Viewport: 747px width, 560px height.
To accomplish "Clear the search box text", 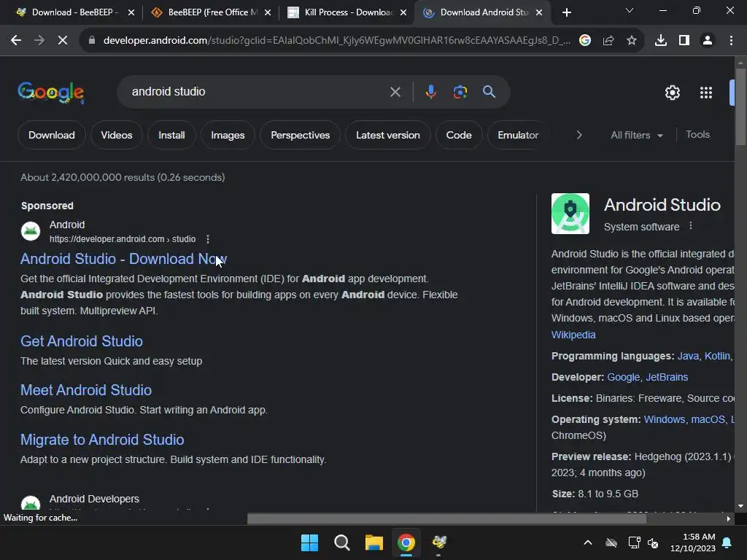I will click(395, 92).
